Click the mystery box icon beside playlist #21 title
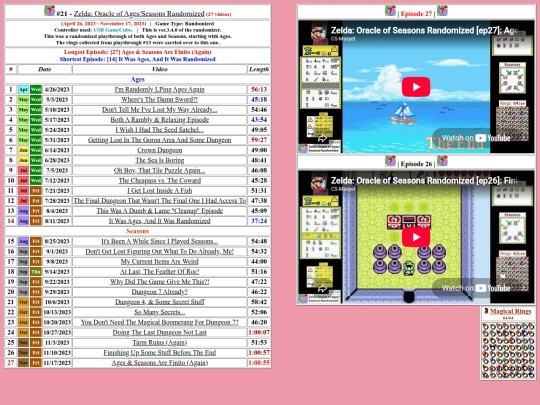This screenshot has height=405, width=540. pyautogui.click(x=49, y=11)
